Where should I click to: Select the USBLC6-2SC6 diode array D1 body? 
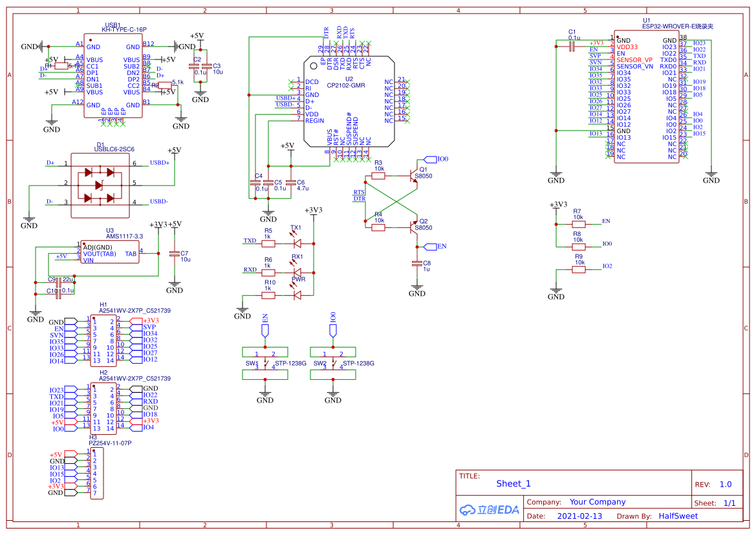pos(100,185)
